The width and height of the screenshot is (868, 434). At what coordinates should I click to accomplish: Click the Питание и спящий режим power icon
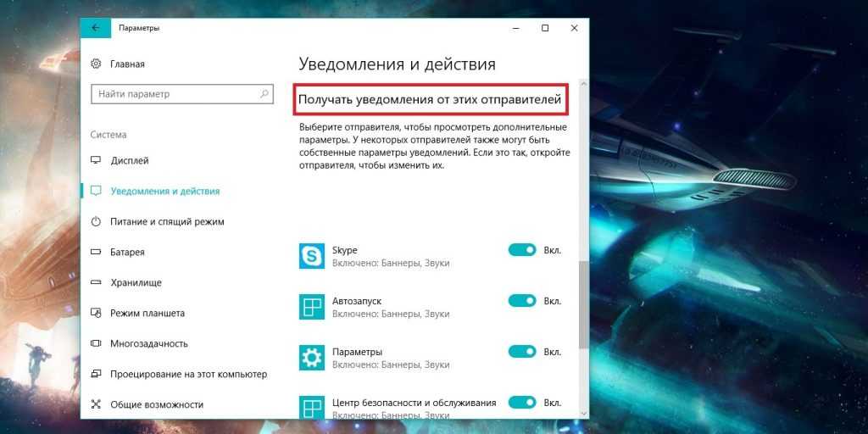point(97,221)
